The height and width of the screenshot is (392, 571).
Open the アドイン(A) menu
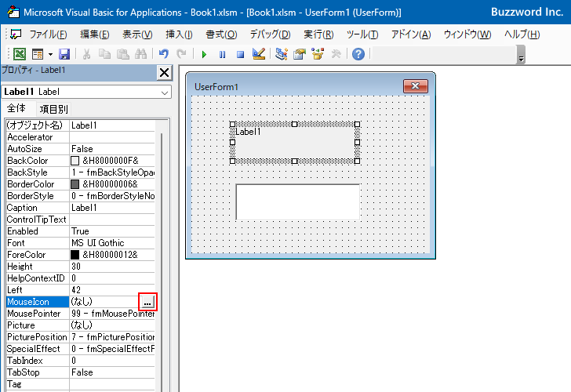pyautogui.click(x=411, y=34)
